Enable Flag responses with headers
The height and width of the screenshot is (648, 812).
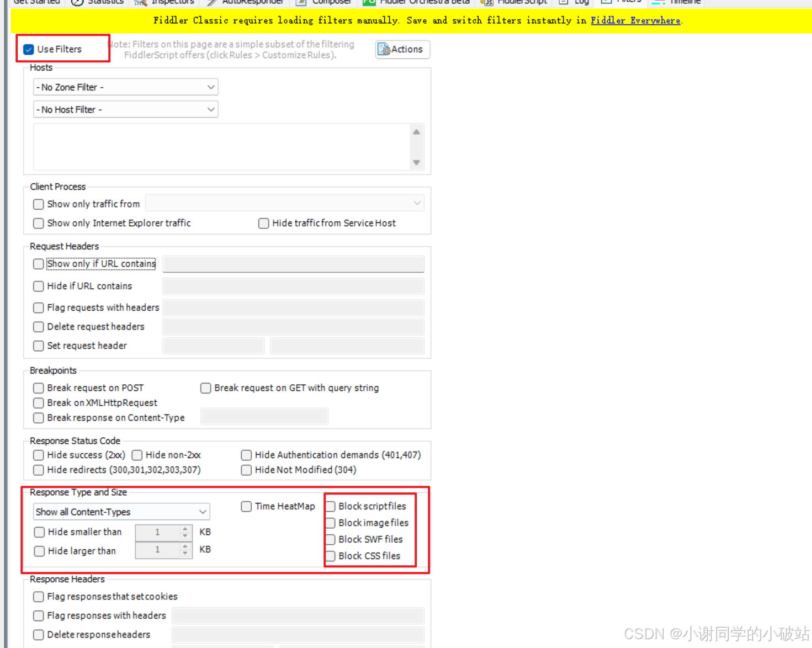click(38, 615)
